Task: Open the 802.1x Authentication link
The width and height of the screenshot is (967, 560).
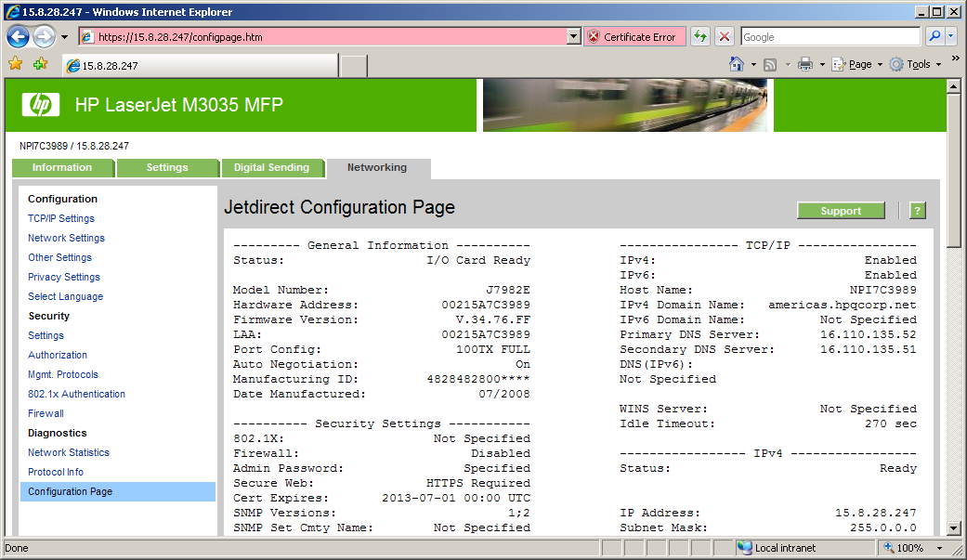Action: [x=76, y=394]
